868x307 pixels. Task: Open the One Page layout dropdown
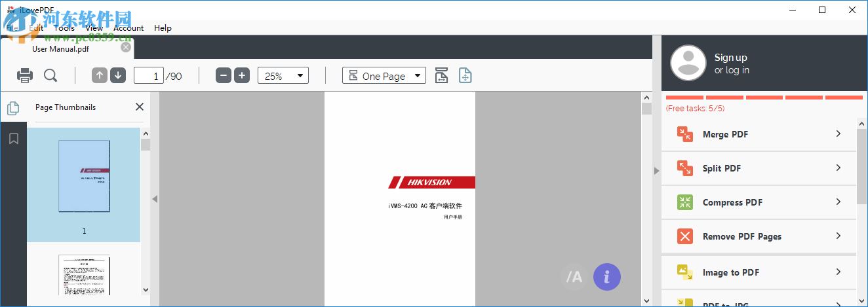point(384,76)
